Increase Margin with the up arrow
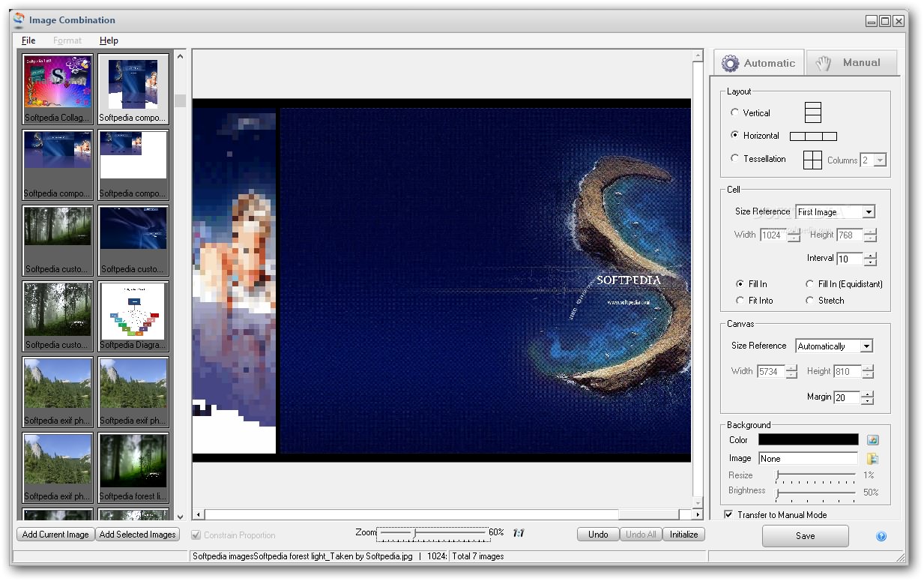This screenshot has height=581, width=924. pyautogui.click(x=868, y=394)
